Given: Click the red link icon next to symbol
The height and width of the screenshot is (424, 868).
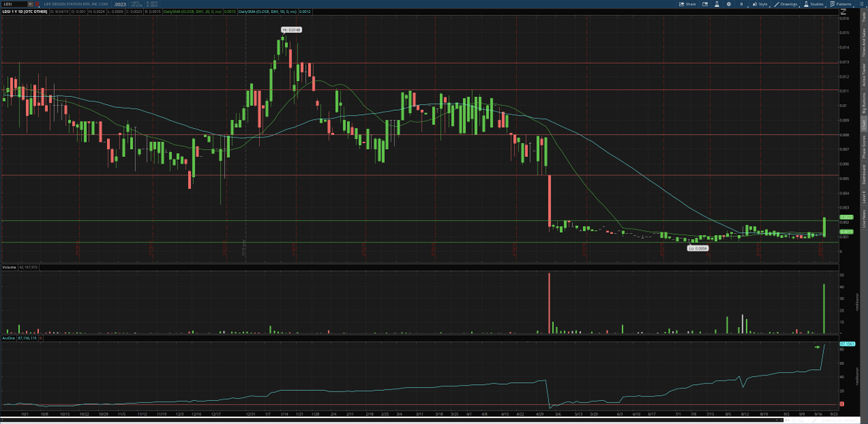Looking at the screenshot, I should tap(37, 4).
